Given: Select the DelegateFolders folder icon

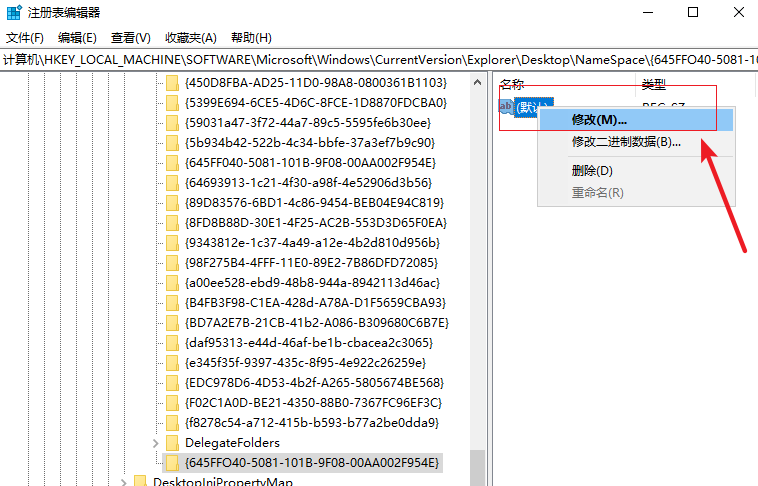Looking at the screenshot, I should (x=171, y=442).
